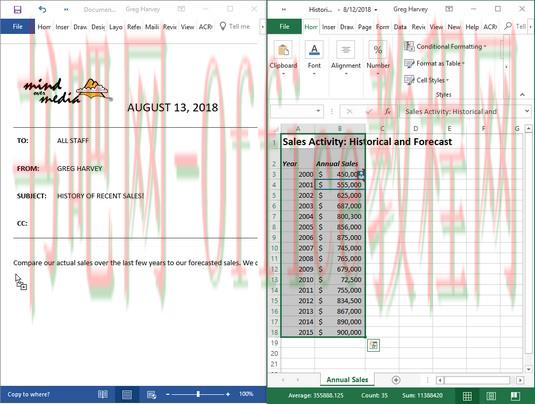Select the Annual Sales sheet tab
This screenshot has width=535, height=404.
pos(347,379)
